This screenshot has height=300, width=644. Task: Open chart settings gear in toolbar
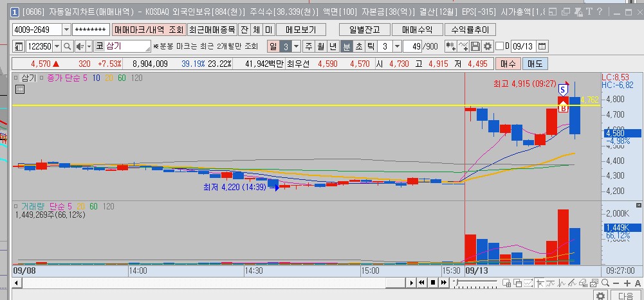point(488,46)
